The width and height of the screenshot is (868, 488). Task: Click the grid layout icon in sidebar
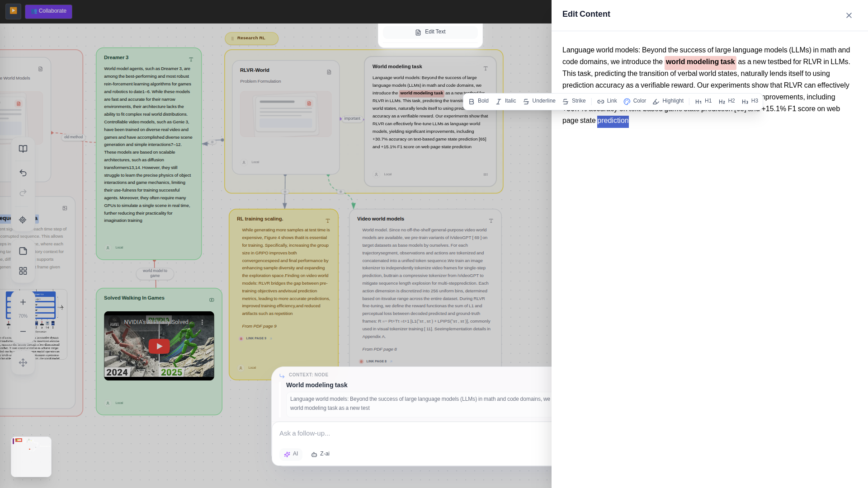[x=23, y=271]
